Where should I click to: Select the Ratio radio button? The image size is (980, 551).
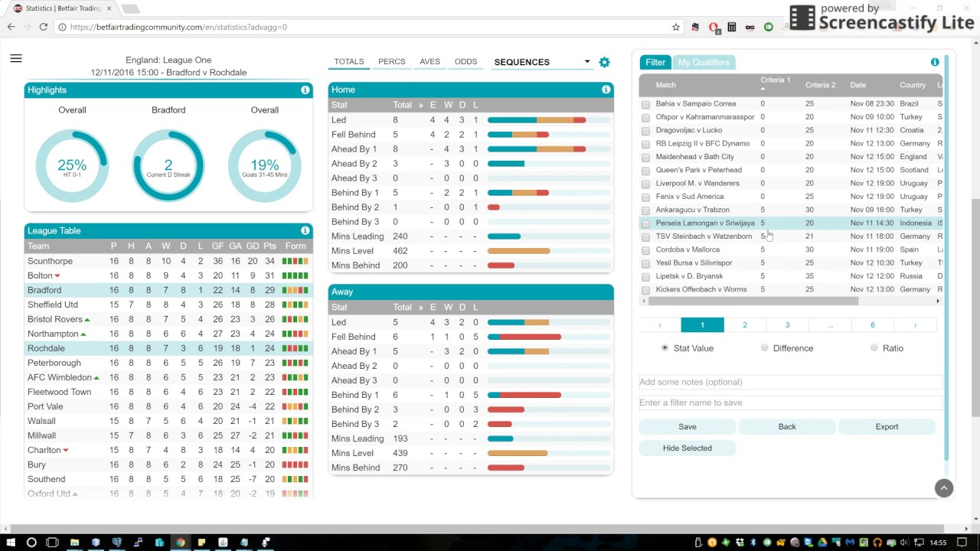(874, 348)
